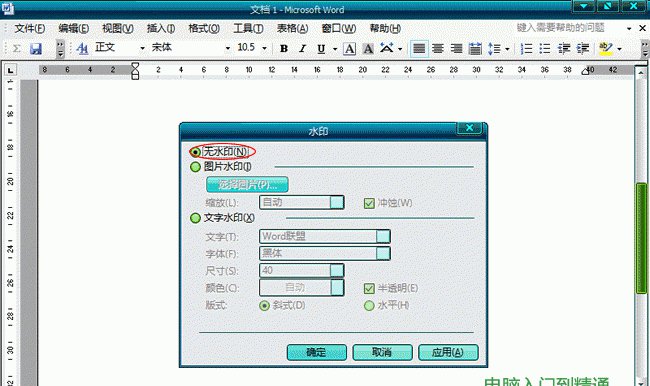Open the watermark Text dropdown showing Word联盟

[x=383, y=236]
